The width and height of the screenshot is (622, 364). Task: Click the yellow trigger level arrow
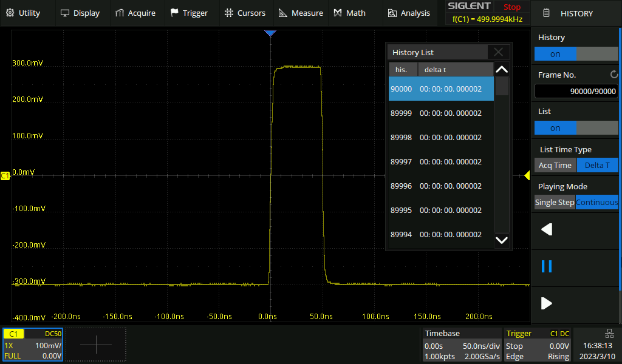pos(527,175)
